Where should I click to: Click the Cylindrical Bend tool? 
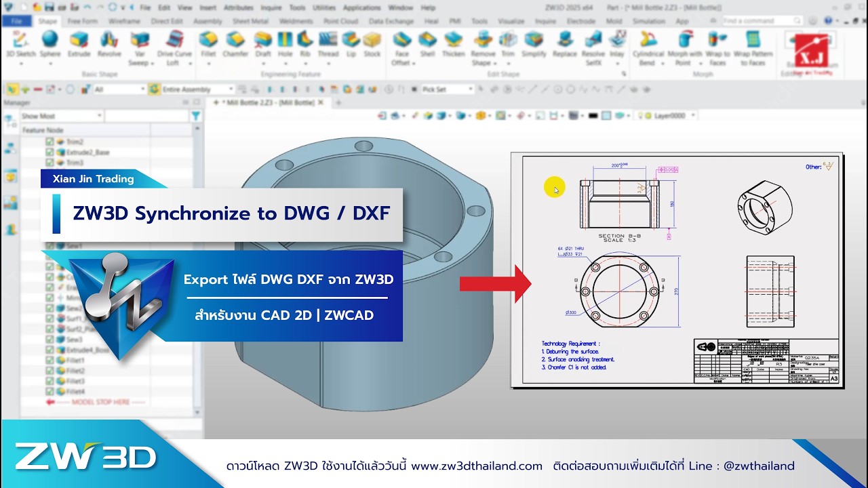tap(648, 49)
